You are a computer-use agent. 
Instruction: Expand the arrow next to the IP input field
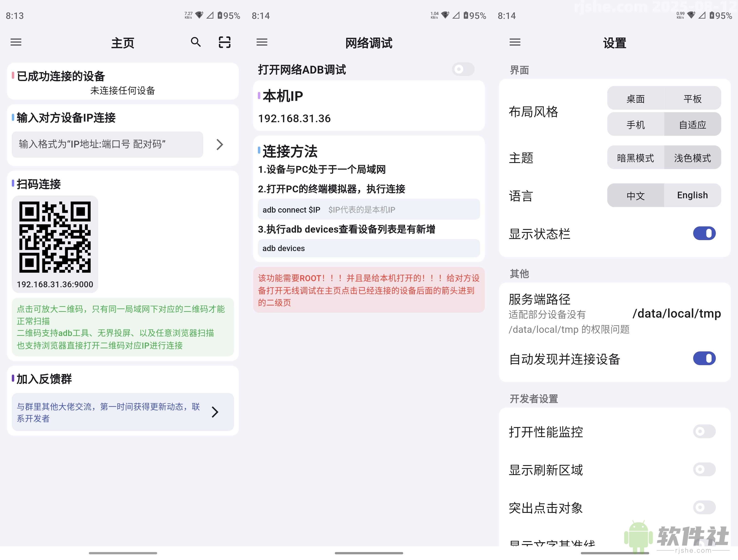(220, 145)
